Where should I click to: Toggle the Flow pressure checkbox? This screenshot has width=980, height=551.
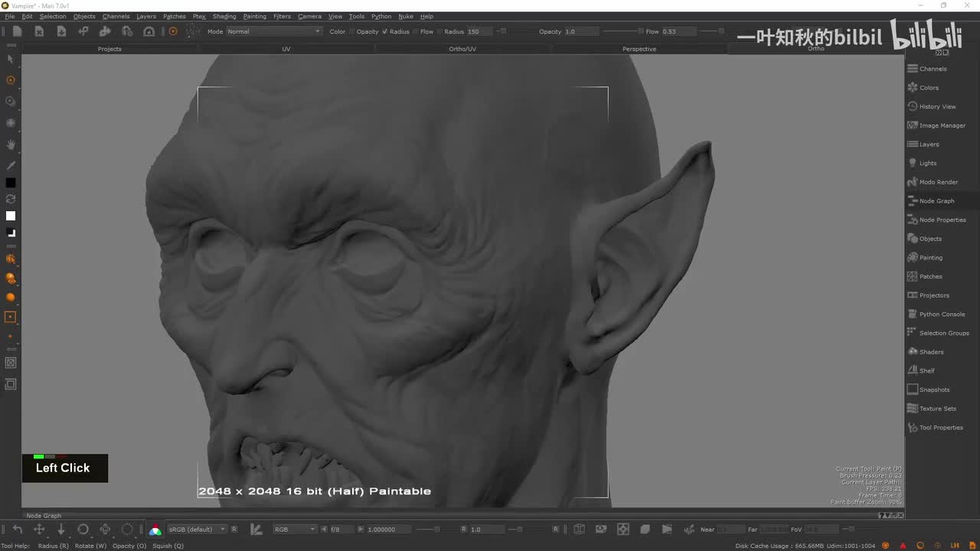pyautogui.click(x=439, y=31)
